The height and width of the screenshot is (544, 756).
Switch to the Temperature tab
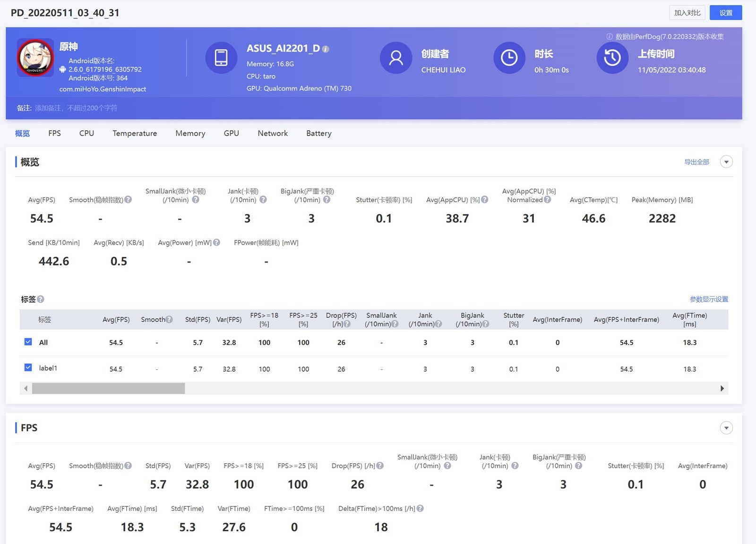coord(135,133)
